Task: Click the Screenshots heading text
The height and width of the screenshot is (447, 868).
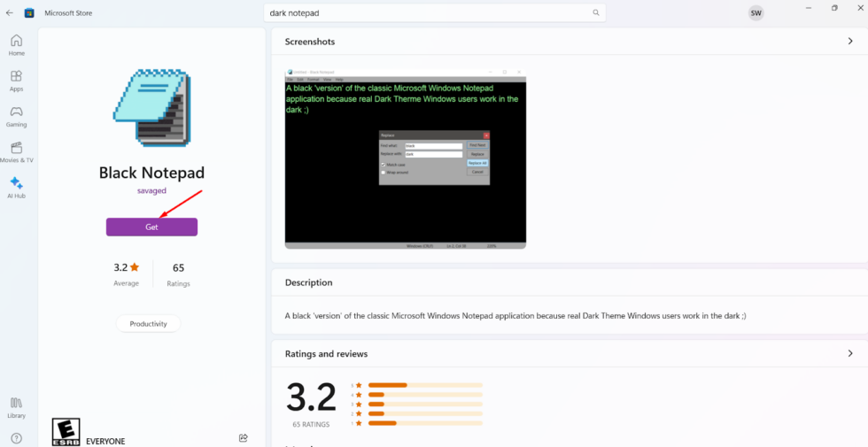Action: pos(309,42)
